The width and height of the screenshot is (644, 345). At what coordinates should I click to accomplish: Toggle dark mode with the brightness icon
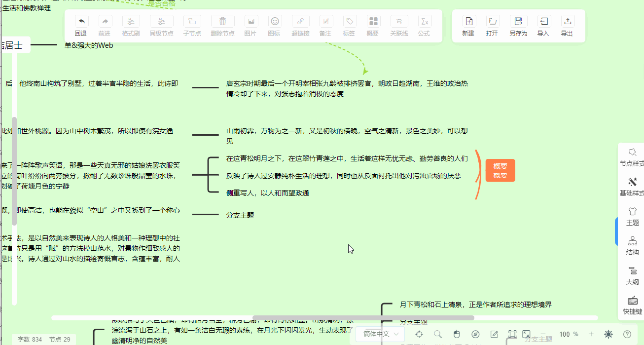[x=608, y=334]
